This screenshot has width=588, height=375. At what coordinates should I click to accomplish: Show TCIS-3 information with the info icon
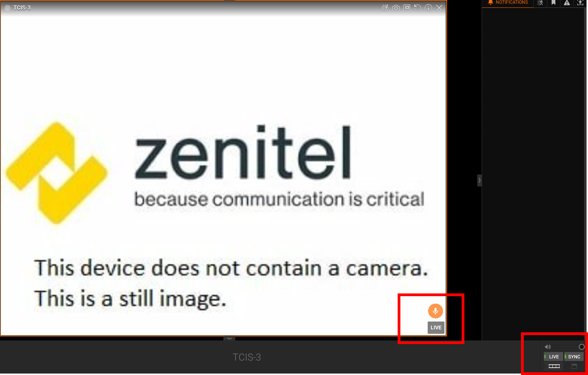(x=429, y=8)
